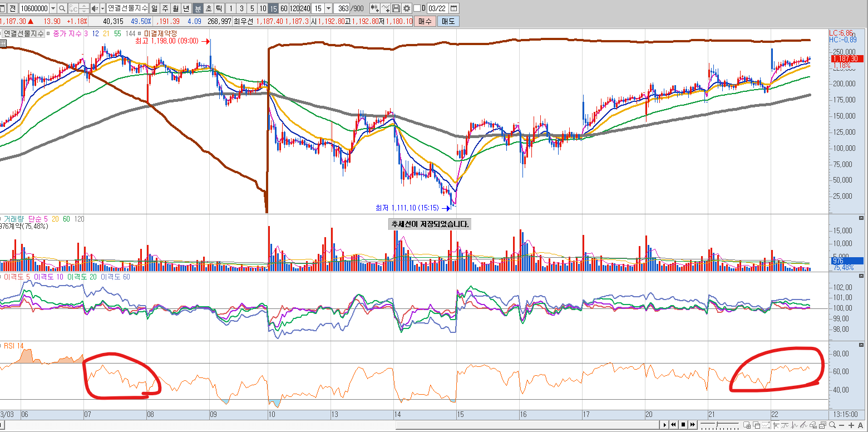Click the red 매수 buy button
The width and height of the screenshot is (868, 432).
click(425, 21)
